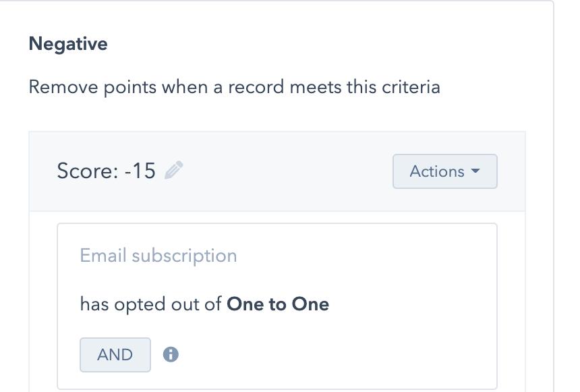The image size is (580, 392).
Task: Select the Email subscription filter label
Action: coord(158,256)
